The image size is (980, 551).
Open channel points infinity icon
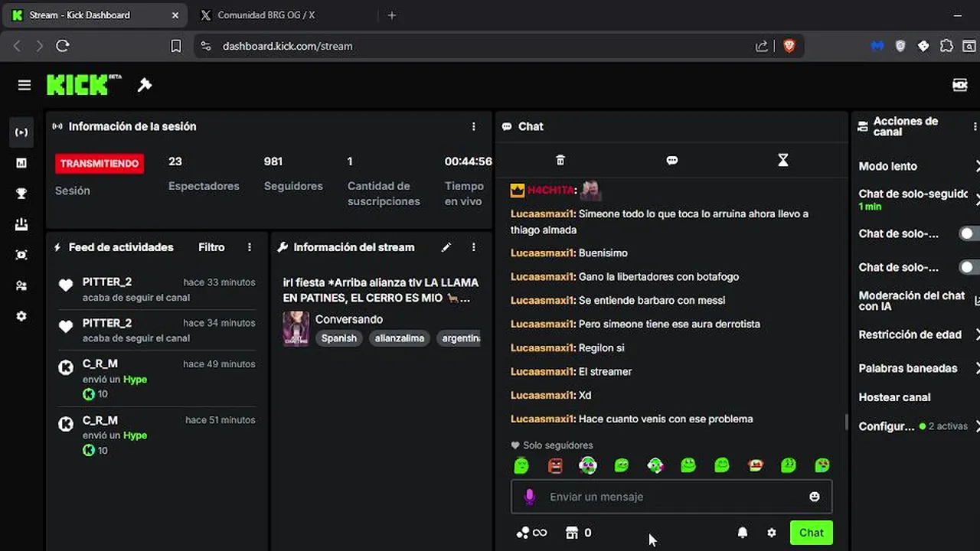pos(531,533)
